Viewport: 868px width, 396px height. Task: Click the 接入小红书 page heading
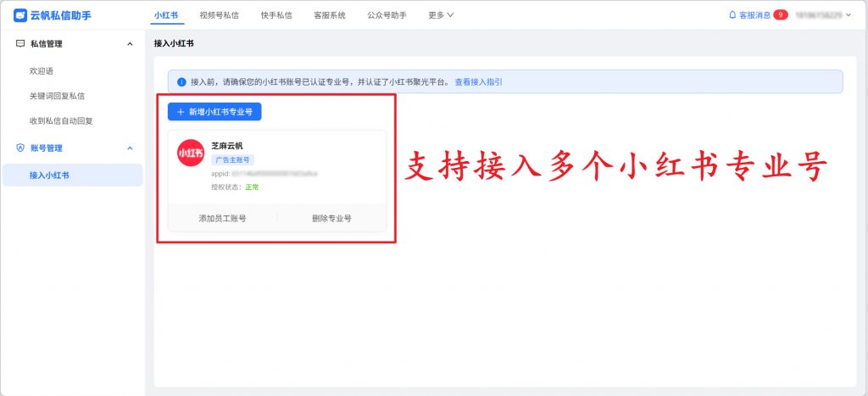click(x=174, y=43)
